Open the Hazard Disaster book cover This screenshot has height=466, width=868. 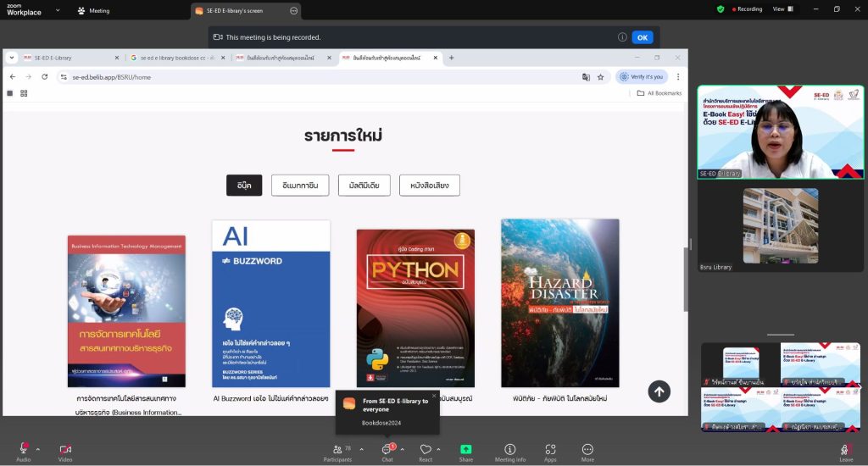coord(560,303)
